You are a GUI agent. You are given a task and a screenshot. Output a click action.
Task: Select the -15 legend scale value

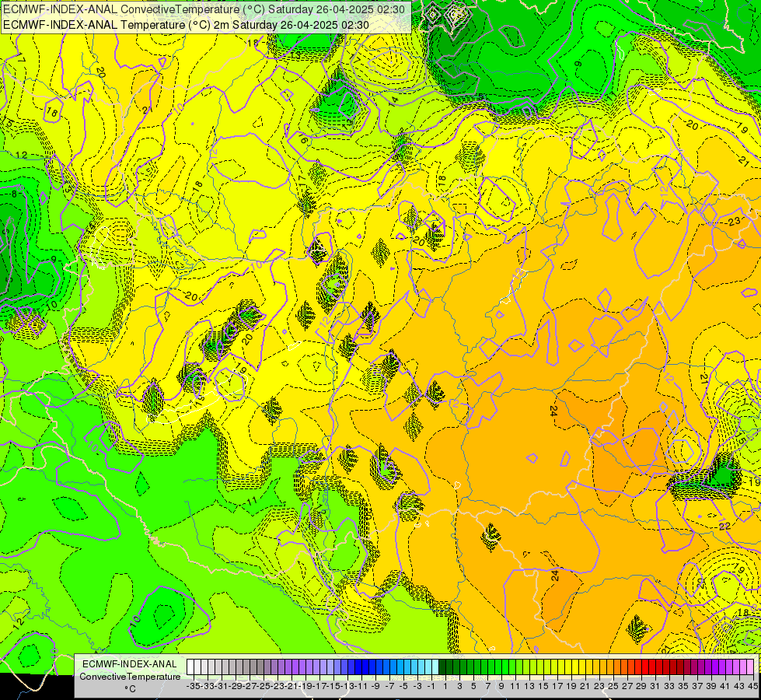(333, 687)
